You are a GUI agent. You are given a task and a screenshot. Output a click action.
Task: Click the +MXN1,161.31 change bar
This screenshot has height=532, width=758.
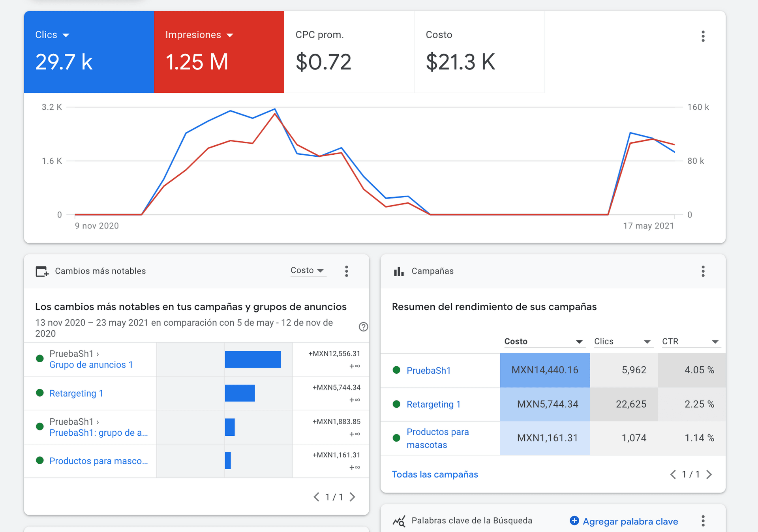pos(228,461)
